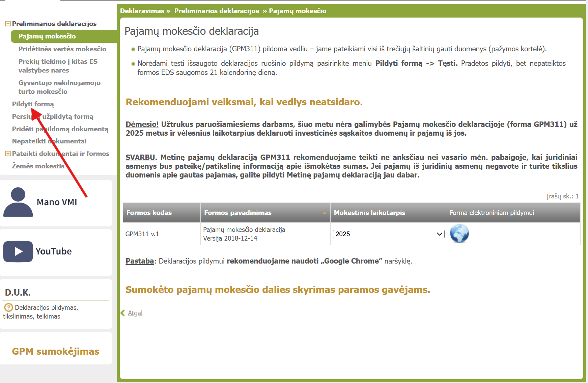Open Žemės mokestis menu item
This screenshot has height=383, width=588.
click(x=38, y=166)
